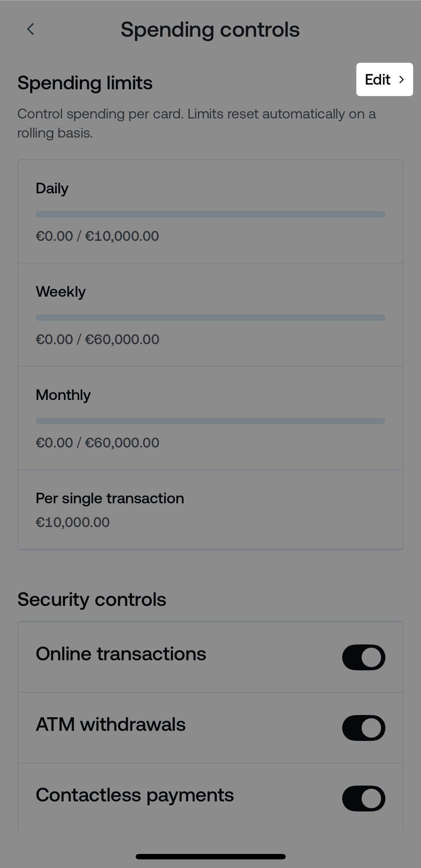Select the Monthly limit label

click(63, 395)
